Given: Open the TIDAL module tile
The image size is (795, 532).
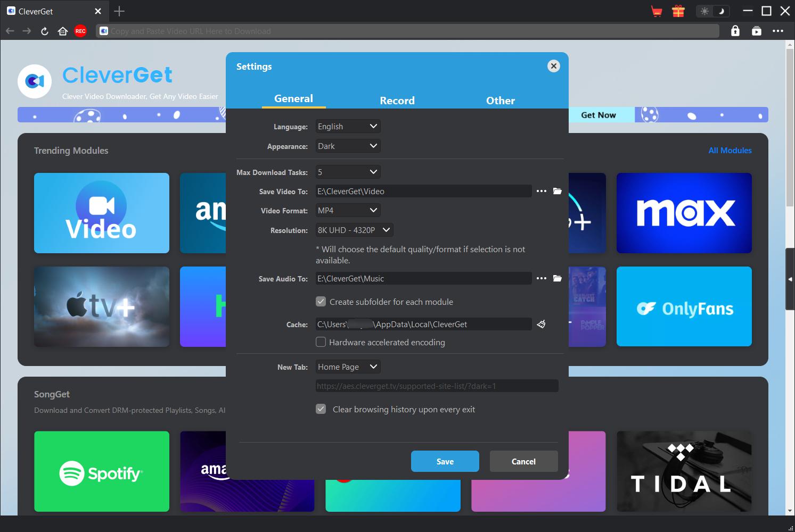Looking at the screenshot, I should tap(684, 471).
